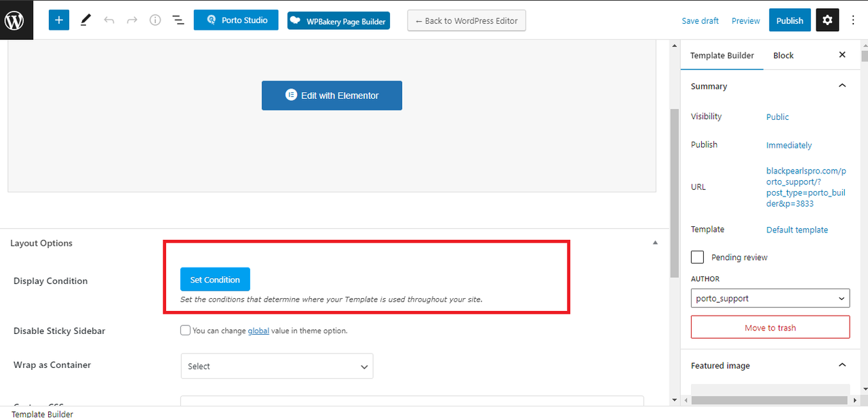Viewport: 868px width, 418px height.
Task: Enable the Pending review checkbox
Action: click(x=697, y=257)
